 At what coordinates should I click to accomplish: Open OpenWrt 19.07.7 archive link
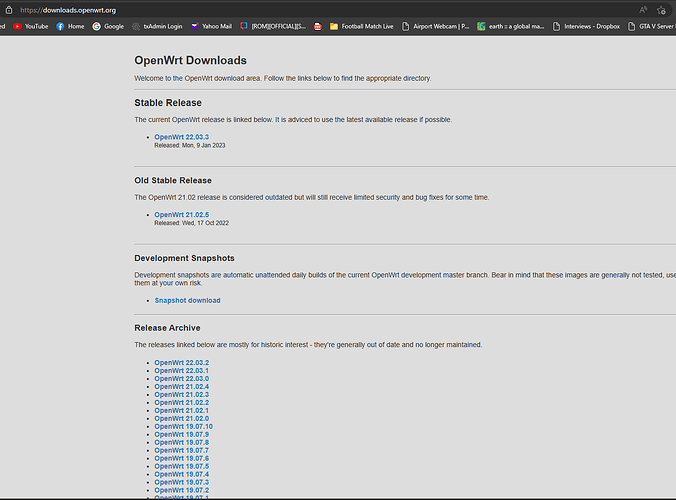click(182, 450)
